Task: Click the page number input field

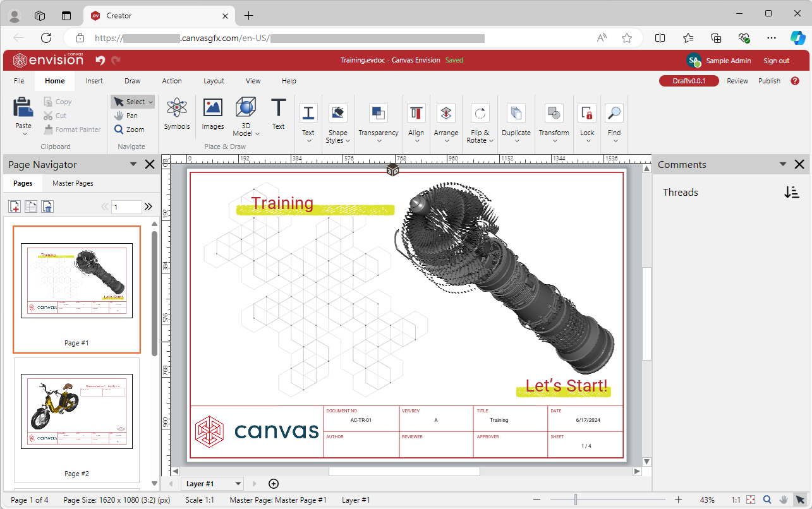Action: click(x=126, y=207)
